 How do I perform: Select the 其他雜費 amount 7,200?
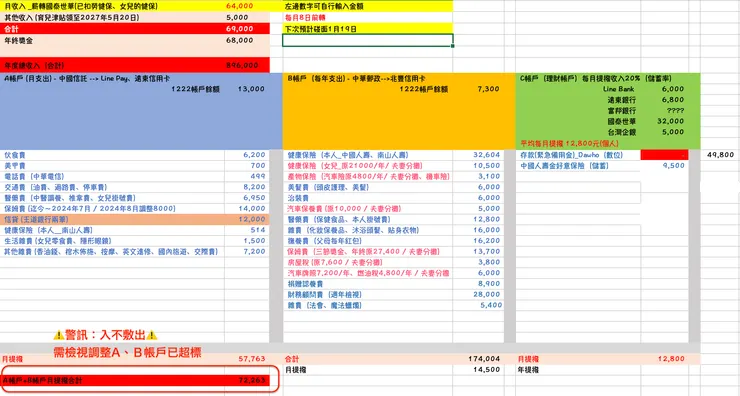click(254, 252)
